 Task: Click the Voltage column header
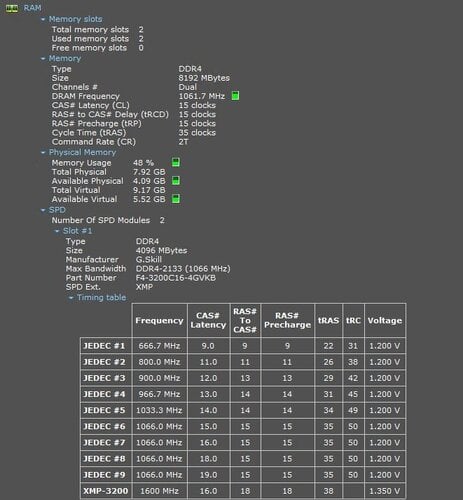(x=385, y=321)
